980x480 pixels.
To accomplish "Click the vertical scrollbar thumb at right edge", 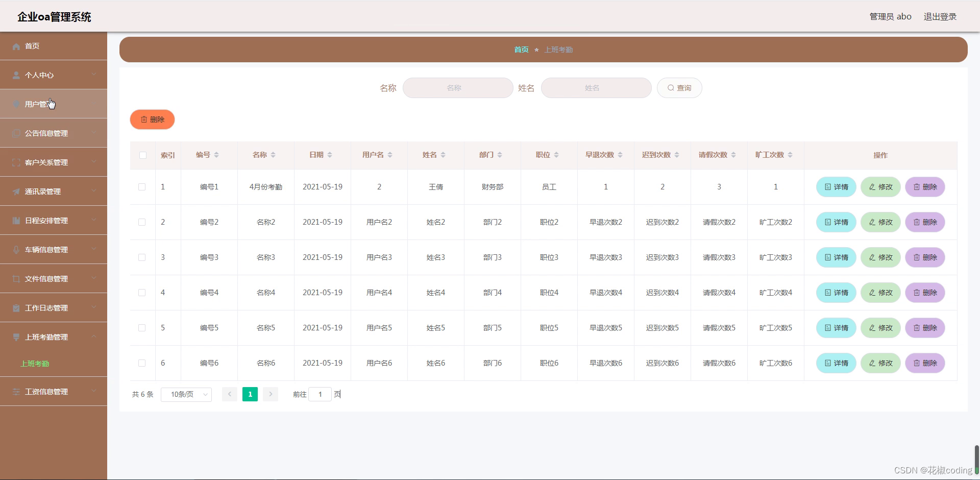I will [x=977, y=460].
